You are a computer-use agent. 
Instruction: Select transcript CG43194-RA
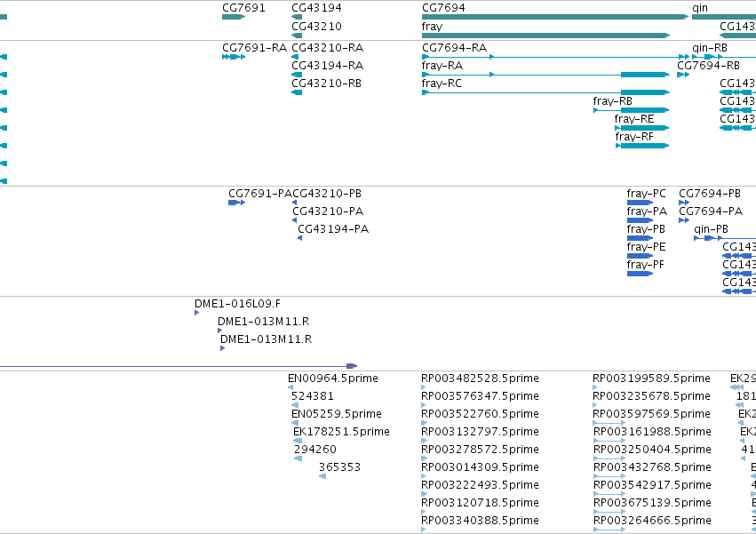point(297,75)
